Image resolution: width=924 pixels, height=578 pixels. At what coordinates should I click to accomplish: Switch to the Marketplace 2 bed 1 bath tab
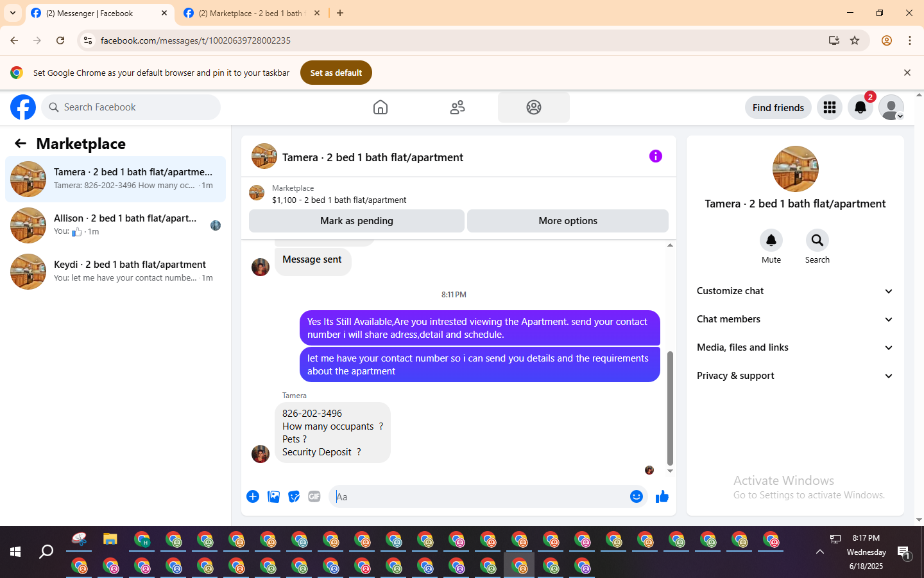click(x=252, y=13)
